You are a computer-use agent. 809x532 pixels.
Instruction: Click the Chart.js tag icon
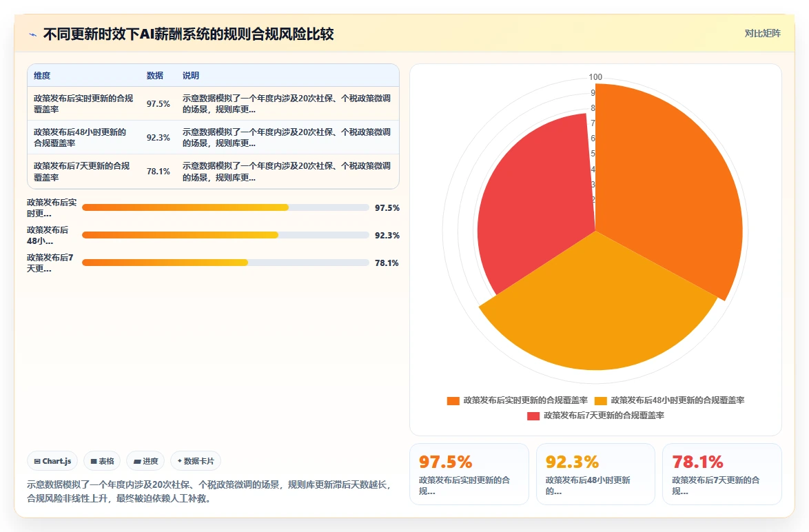click(x=37, y=461)
